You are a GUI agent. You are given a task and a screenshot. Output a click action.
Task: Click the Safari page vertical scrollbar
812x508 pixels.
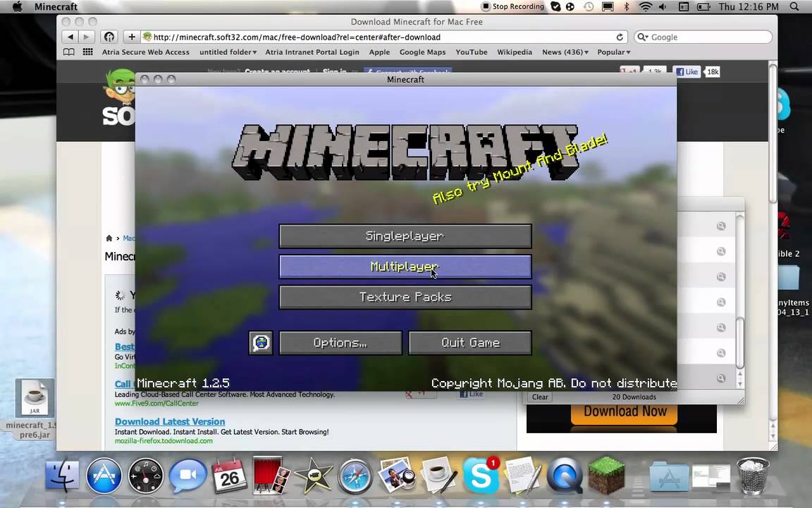tap(773, 135)
